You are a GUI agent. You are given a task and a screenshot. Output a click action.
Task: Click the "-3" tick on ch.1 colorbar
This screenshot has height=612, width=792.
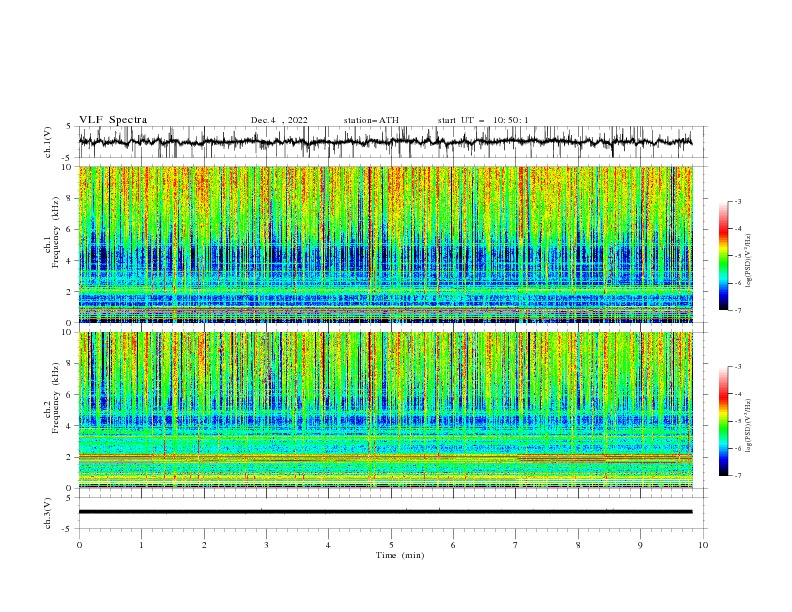737,201
